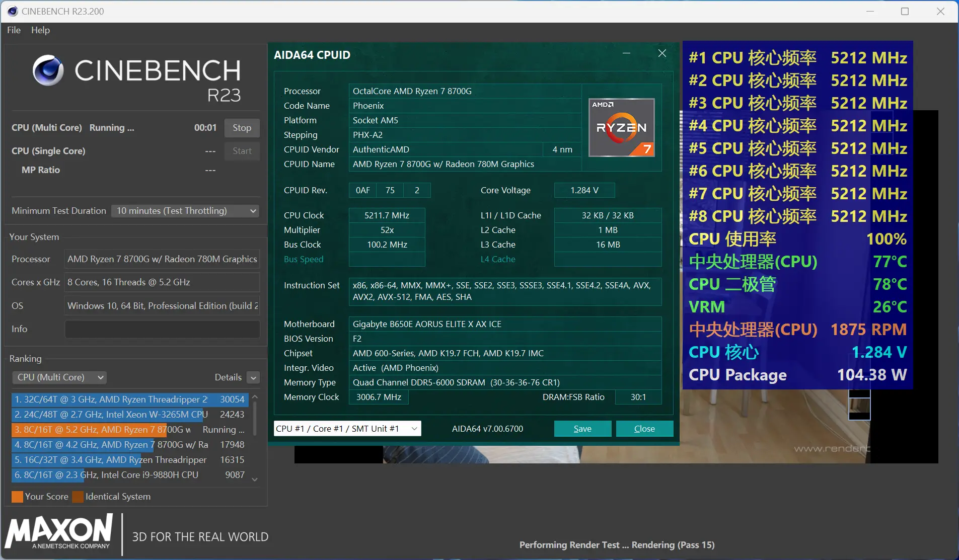Minimize the AIDA64 CPUID dialog
The height and width of the screenshot is (560, 959).
(627, 53)
